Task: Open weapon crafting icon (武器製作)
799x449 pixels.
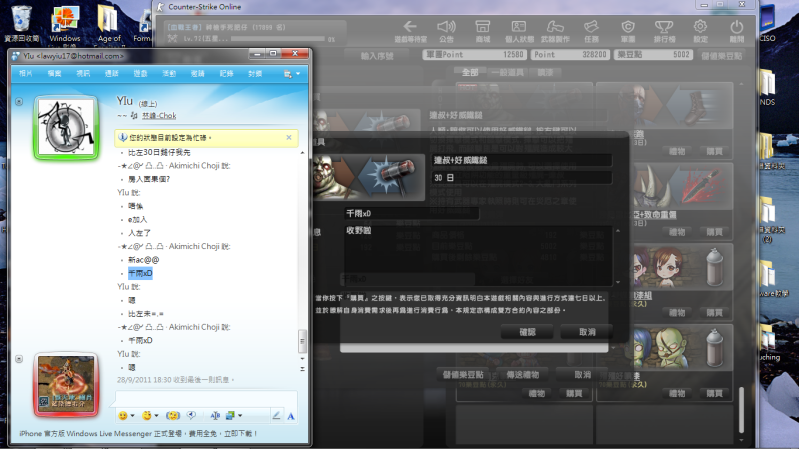Action: coord(555,31)
